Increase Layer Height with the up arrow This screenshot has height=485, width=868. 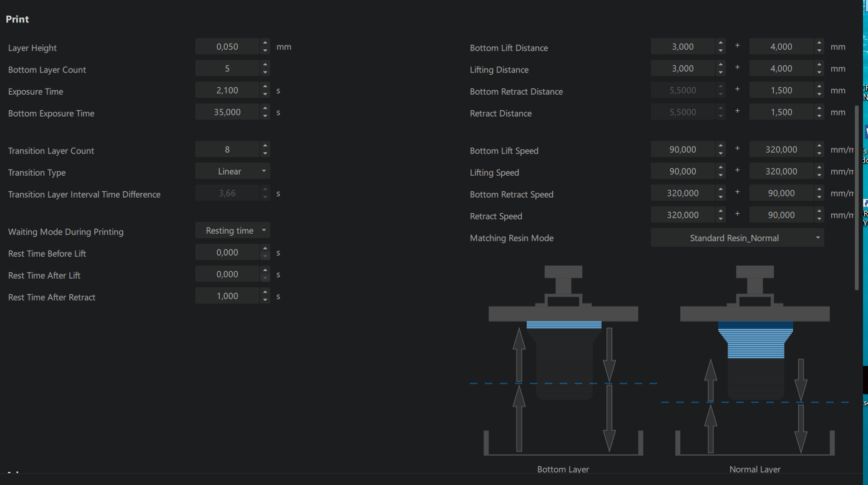(x=265, y=43)
